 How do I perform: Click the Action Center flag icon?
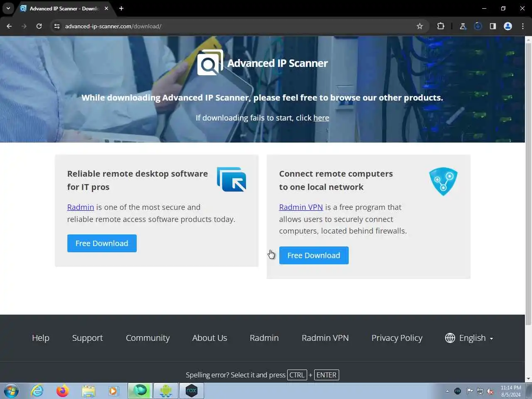click(x=470, y=391)
